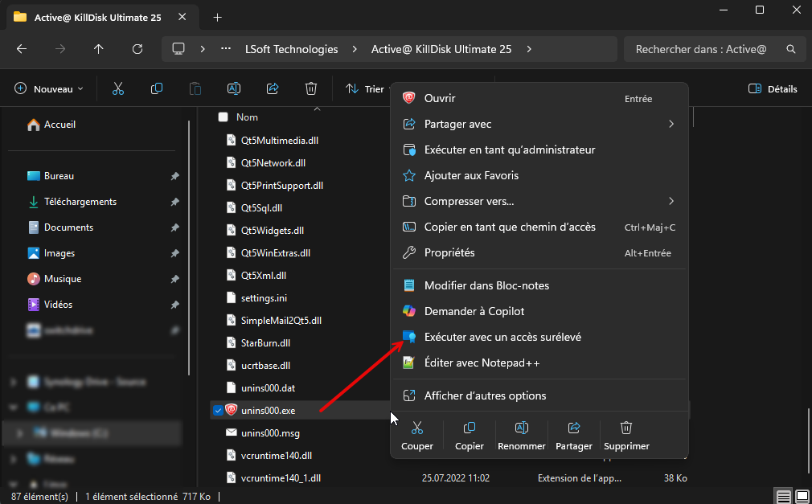Click Ouvrir in the context menu
812x504 pixels.
click(539, 98)
